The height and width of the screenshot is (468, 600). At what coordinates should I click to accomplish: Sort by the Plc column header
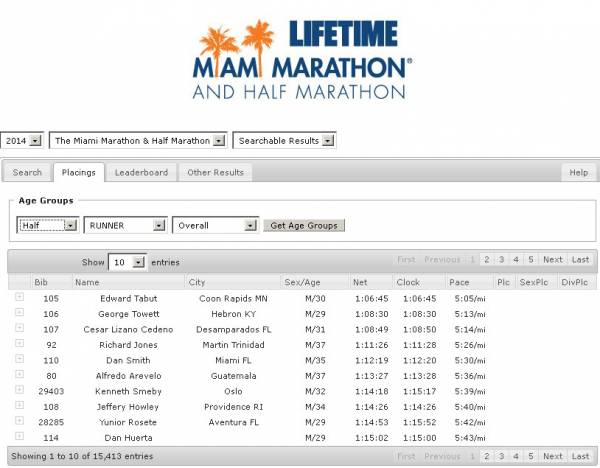tap(505, 282)
